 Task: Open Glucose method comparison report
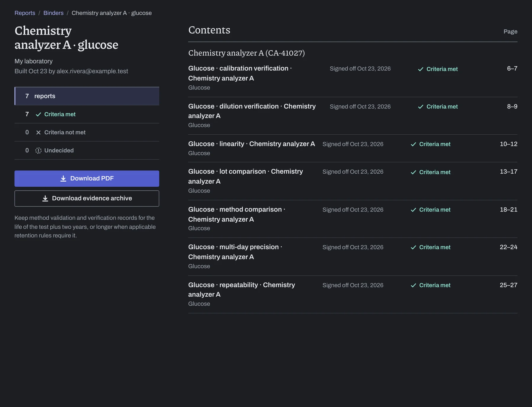[x=237, y=214]
